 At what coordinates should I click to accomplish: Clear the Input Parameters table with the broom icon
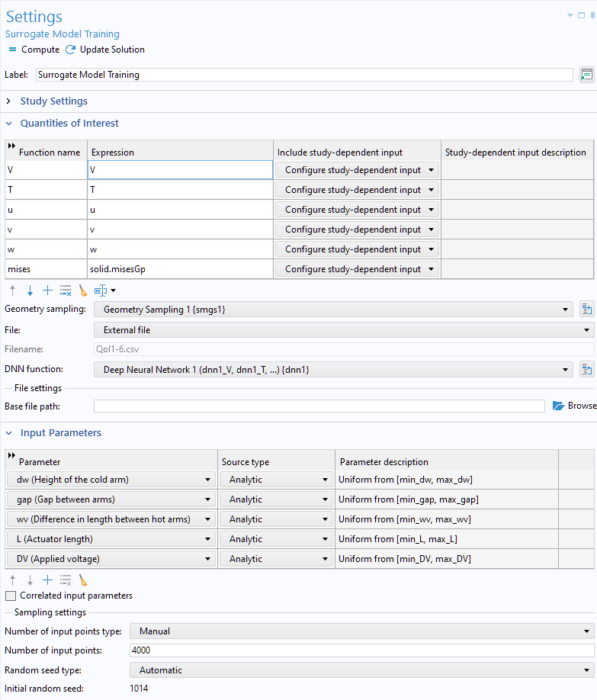pyautogui.click(x=82, y=580)
